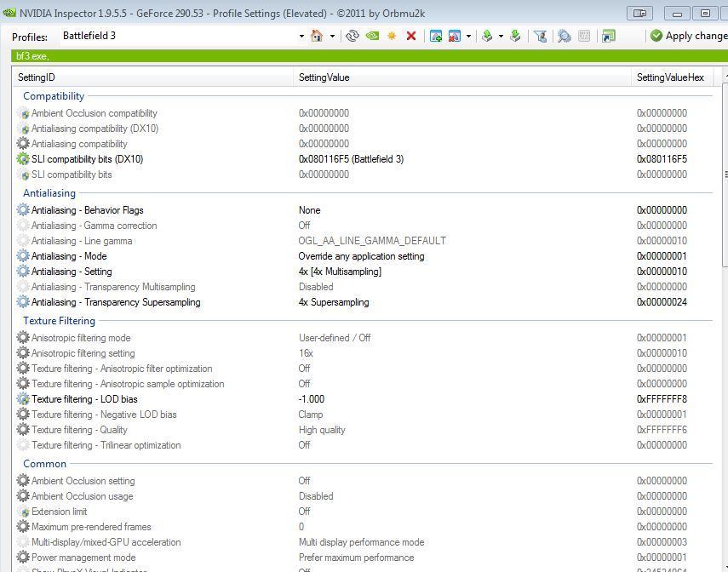Click the title bar toggle button left of minimize
This screenshot has width=728, height=572.
(639, 13)
